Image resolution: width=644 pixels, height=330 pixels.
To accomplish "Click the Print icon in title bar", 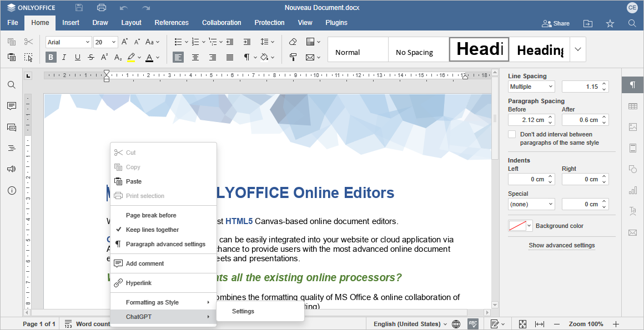I will tap(101, 8).
